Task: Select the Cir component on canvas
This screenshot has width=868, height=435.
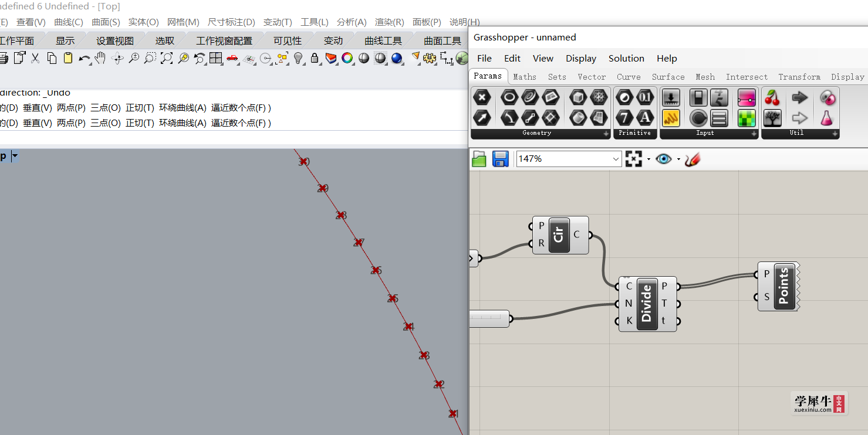Action: click(x=560, y=235)
